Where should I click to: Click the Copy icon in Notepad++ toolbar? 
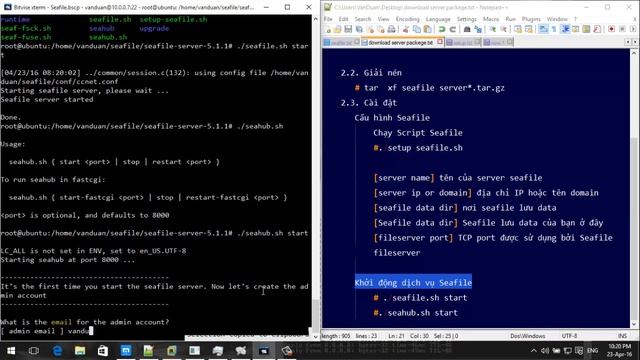point(416,29)
